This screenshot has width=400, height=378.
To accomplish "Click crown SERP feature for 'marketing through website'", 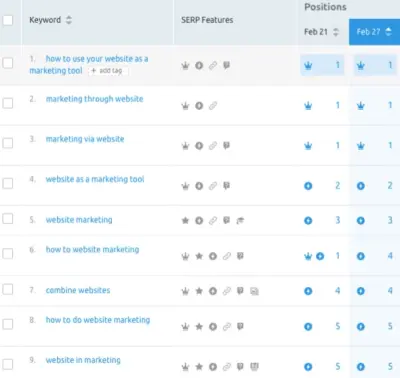I will tap(185, 106).
